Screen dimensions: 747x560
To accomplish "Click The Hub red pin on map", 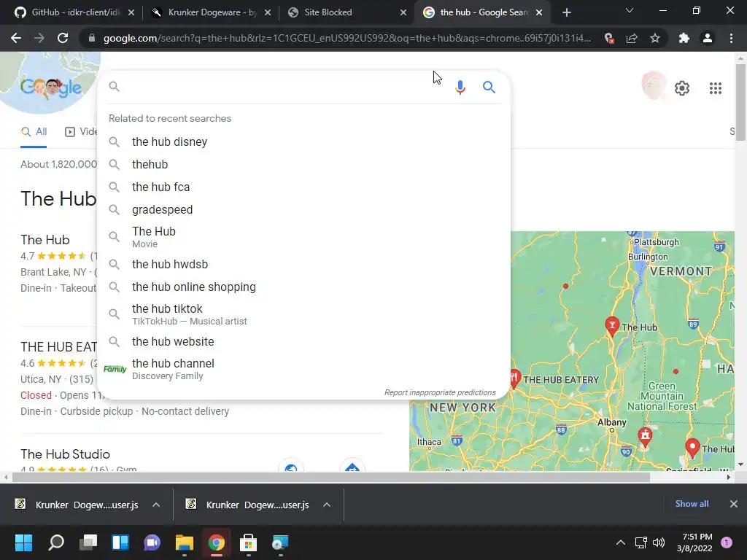I will tap(612, 325).
